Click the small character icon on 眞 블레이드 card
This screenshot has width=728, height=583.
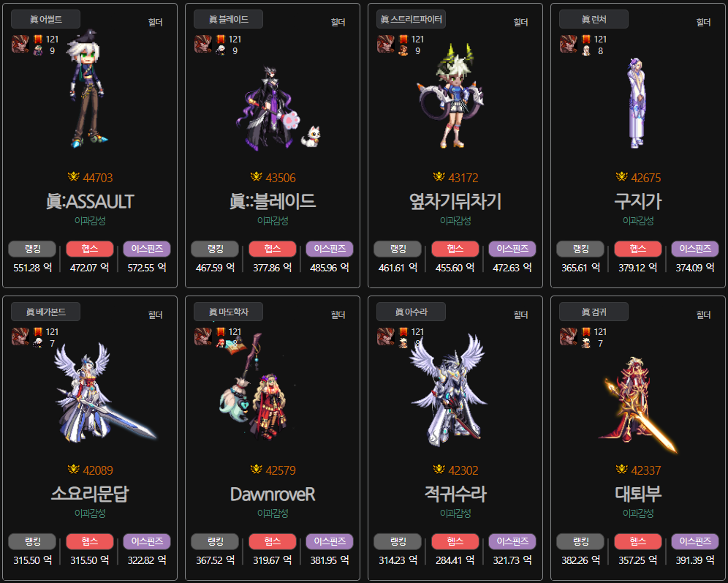click(221, 50)
